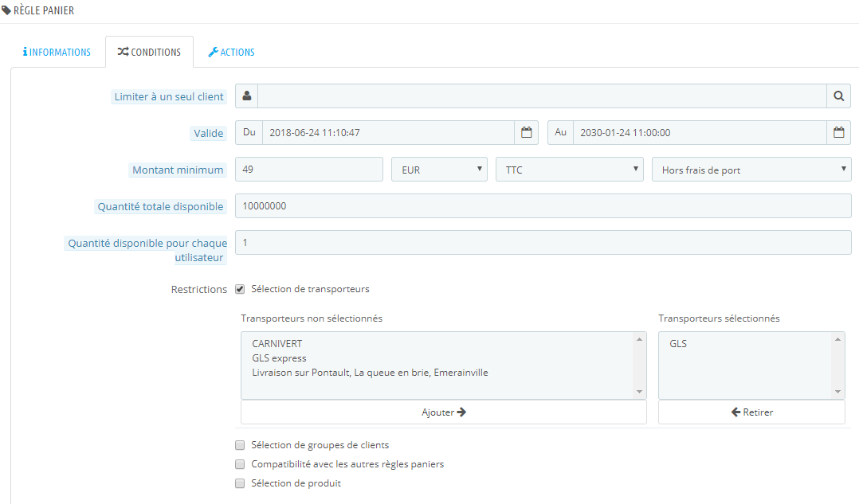Click scroll-up arrow of unselected carriers list

639,339
